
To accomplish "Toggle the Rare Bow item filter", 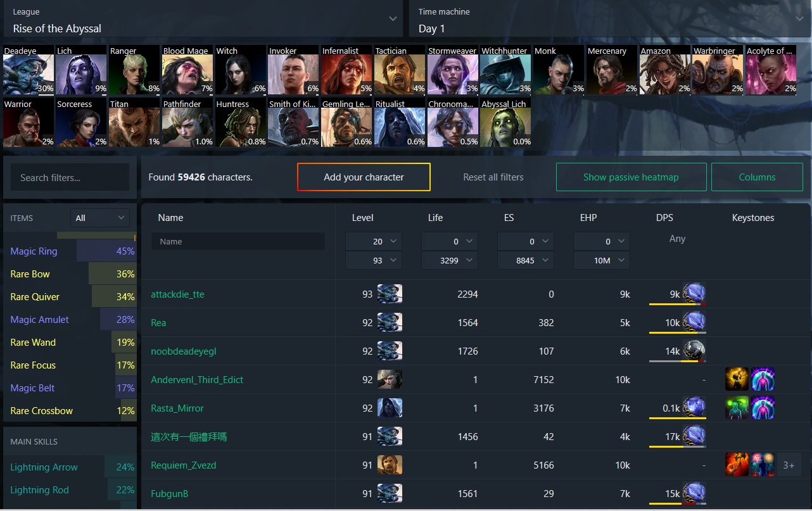I will (70, 274).
